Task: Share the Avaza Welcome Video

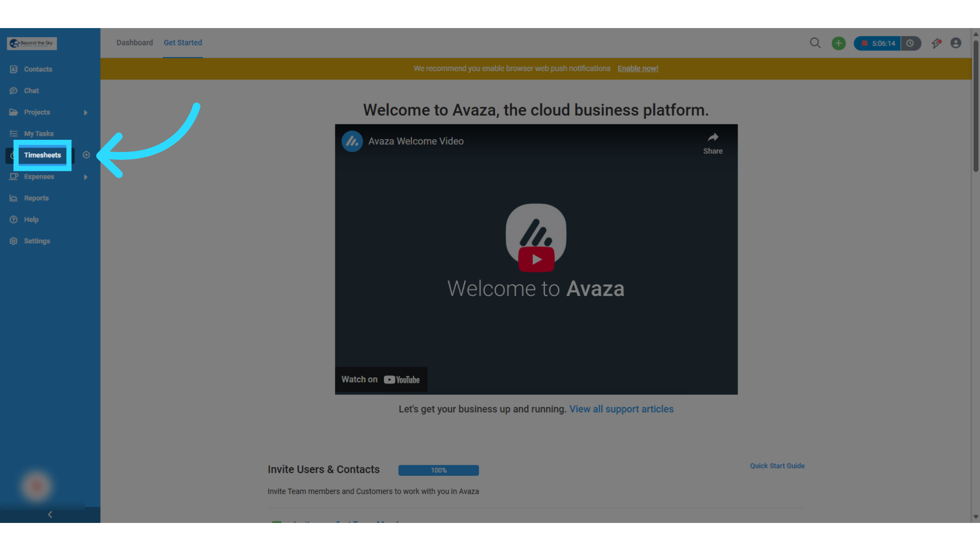Action: 713,143
